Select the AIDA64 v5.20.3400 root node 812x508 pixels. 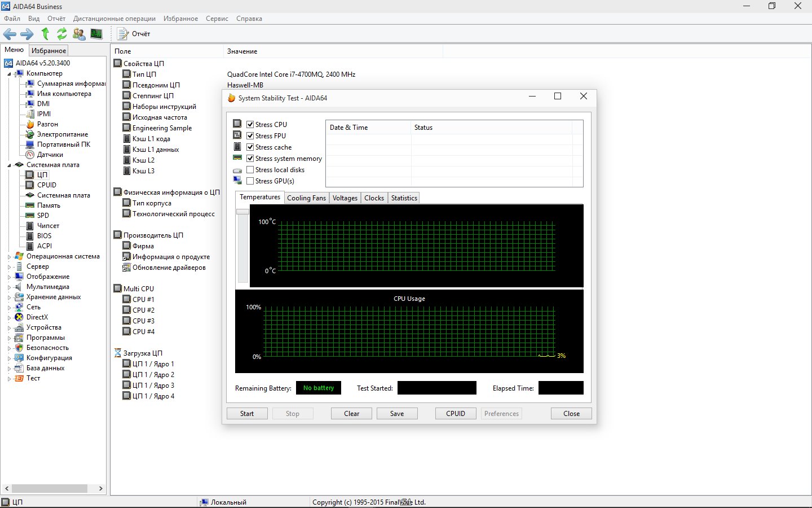coord(43,63)
